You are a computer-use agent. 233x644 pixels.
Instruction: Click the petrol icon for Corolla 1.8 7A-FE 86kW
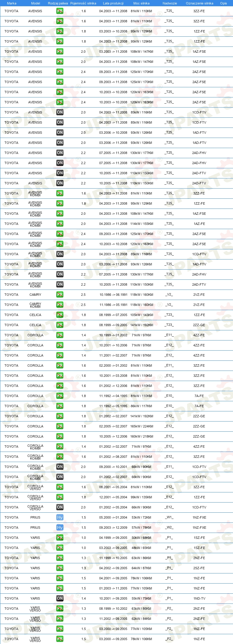coord(60,406)
